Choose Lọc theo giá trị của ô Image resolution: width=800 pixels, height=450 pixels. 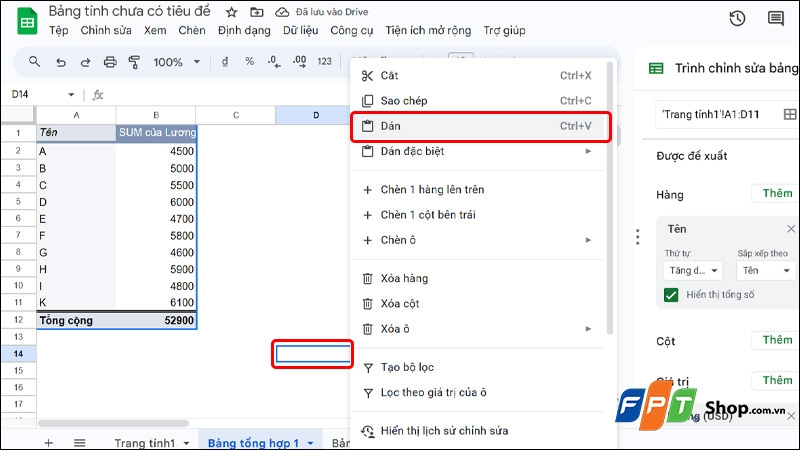pos(478,392)
